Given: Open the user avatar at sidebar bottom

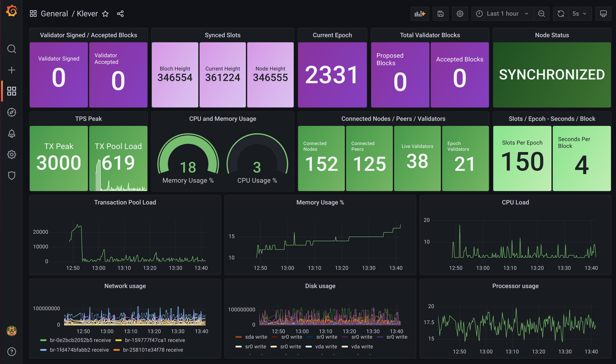Looking at the screenshot, I should coord(11,331).
